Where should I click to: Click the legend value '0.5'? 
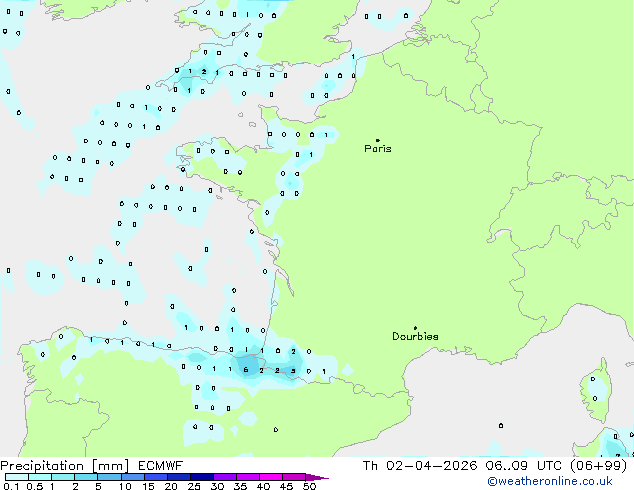tap(35, 486)
